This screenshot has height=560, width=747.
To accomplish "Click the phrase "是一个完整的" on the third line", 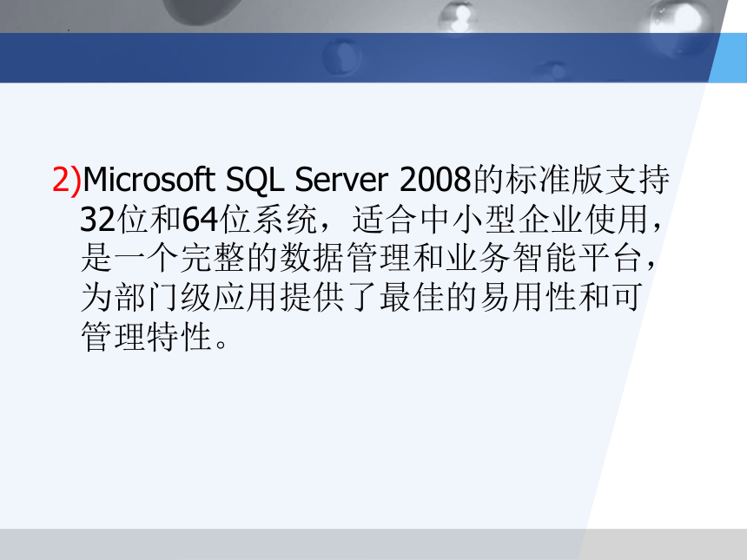I will 179,259.
